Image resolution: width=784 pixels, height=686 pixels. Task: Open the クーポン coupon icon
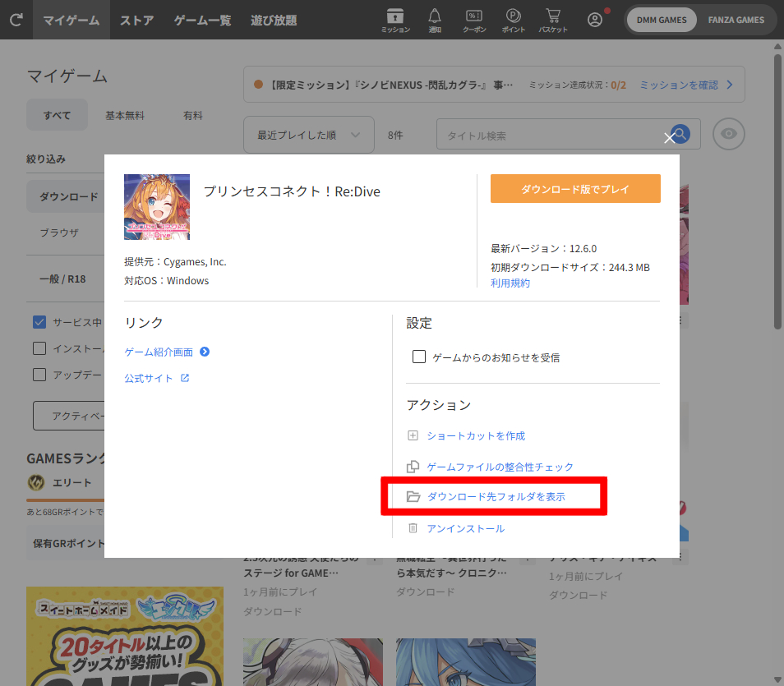click(474, 21)
